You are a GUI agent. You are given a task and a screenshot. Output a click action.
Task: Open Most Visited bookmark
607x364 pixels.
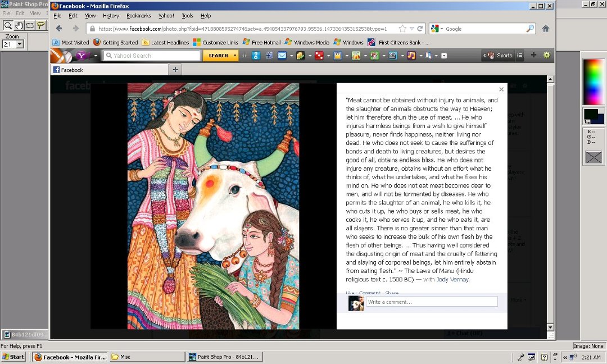tap(71, 43)
